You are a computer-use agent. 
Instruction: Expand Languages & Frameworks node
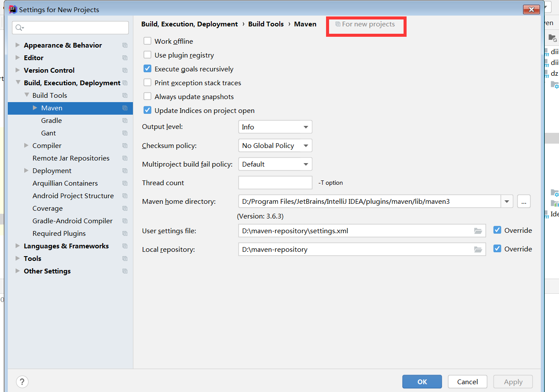pyautogui.click(x=18, y=246)
